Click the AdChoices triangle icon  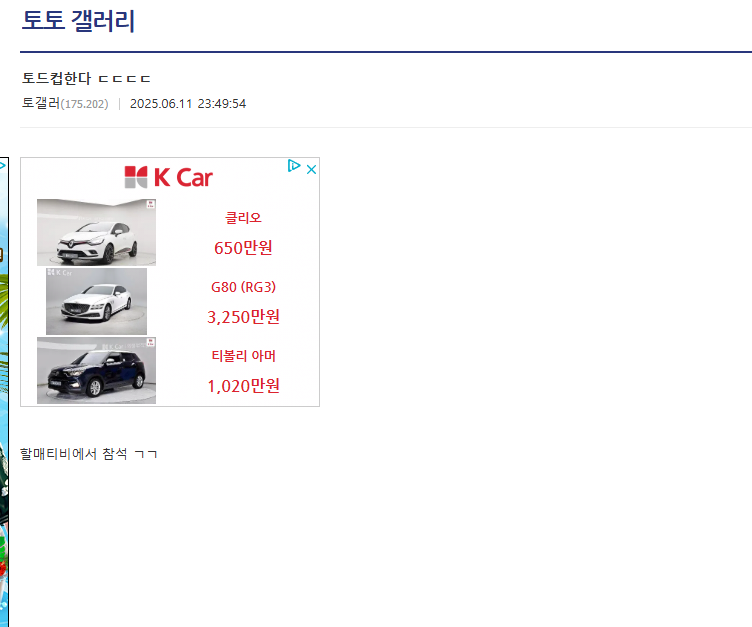click(294, 166)
